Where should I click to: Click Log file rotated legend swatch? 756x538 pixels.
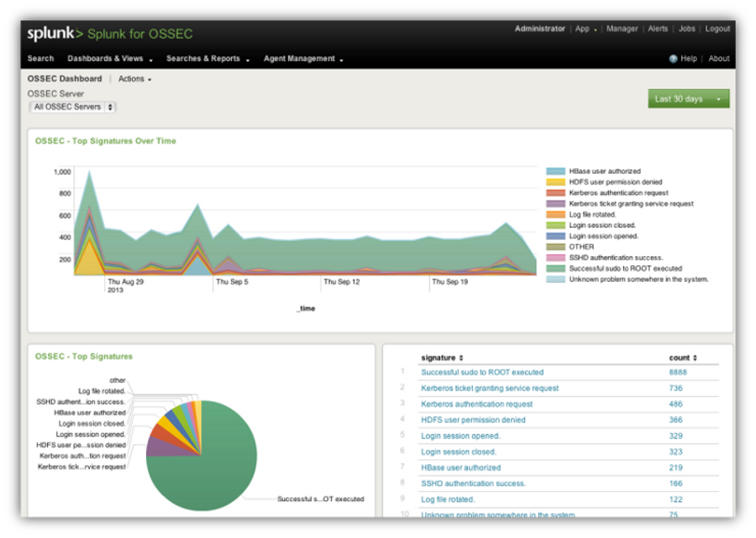555,214
